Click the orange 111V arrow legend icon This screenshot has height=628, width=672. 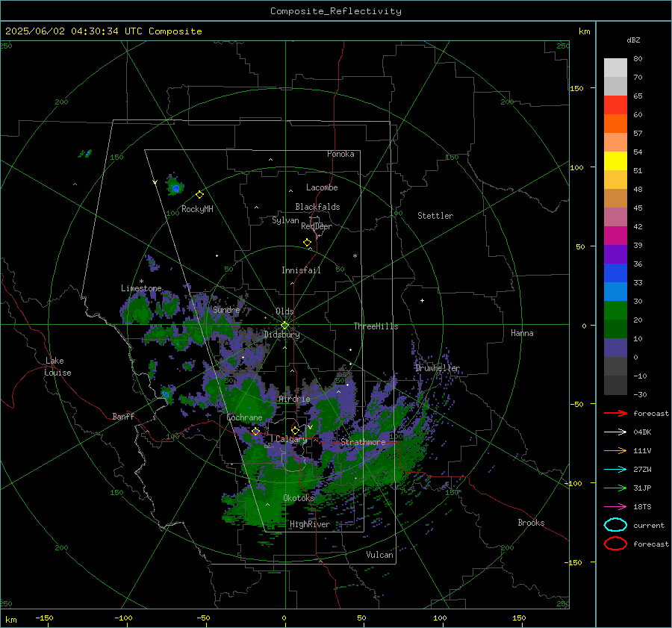tap(615, 450)
